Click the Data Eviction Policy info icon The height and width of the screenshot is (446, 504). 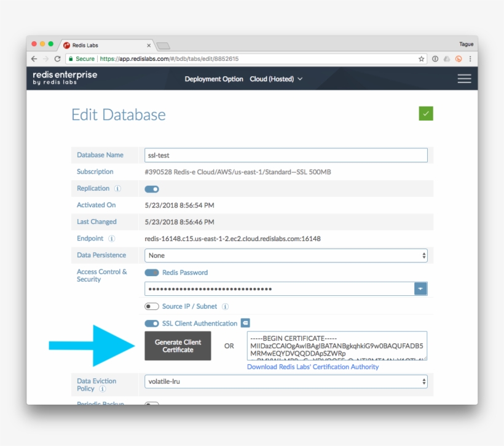pyautogui.click(x=103, y=389)
